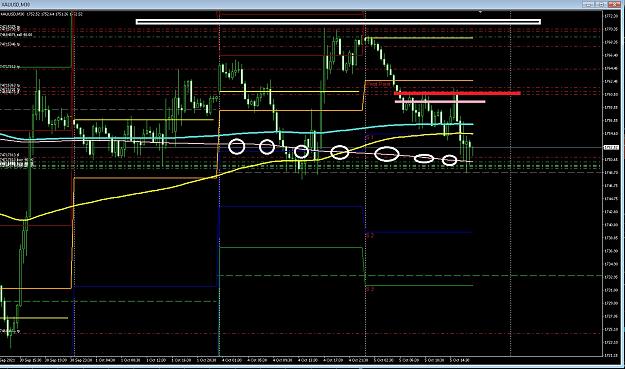The image size is (625, 369).
Task: Click the S2 pivot level label
Action: click(x=369, y=236)
